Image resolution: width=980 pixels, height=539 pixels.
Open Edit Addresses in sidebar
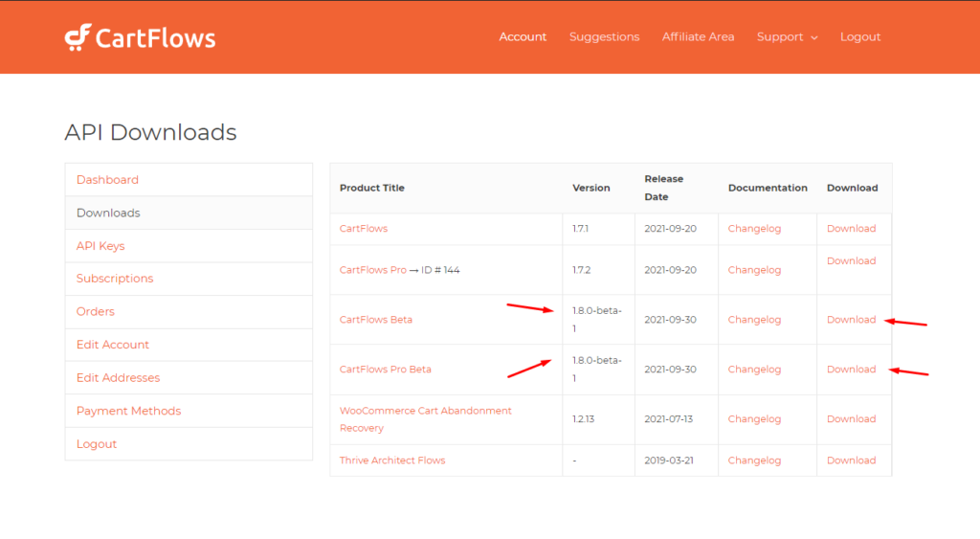[x=118, y=377]
